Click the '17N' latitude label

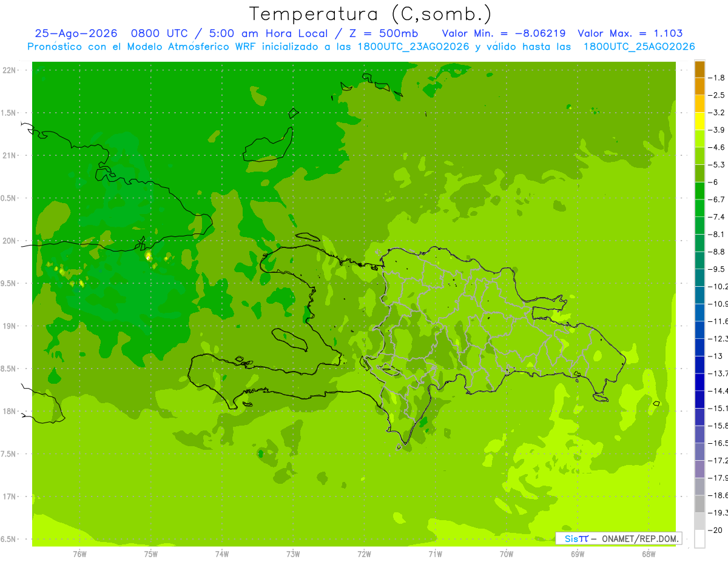(10, 497)
